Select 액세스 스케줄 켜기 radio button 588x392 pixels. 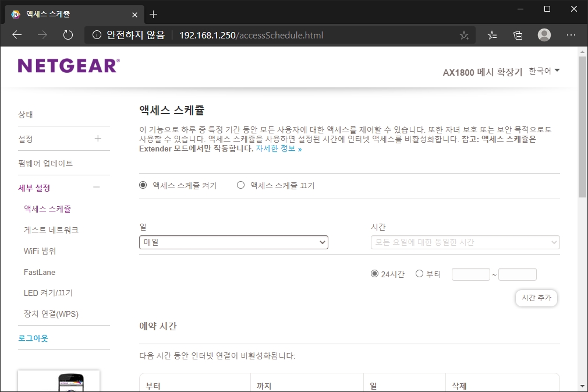tap(143, 185)
